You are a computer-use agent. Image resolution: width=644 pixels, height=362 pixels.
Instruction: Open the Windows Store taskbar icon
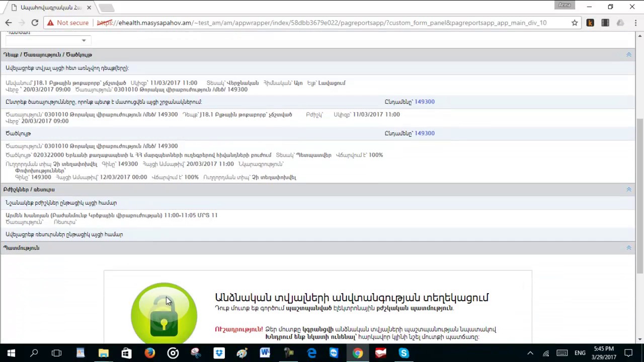[x=126, y=353]
